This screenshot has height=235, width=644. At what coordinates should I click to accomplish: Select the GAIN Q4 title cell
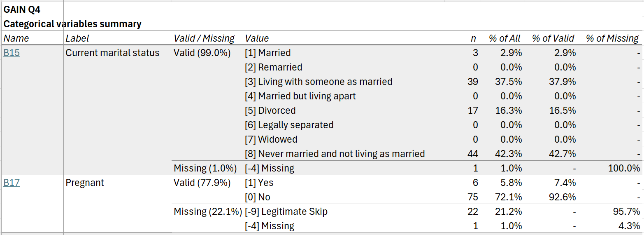pyautogui.click(x=22, y=9)
